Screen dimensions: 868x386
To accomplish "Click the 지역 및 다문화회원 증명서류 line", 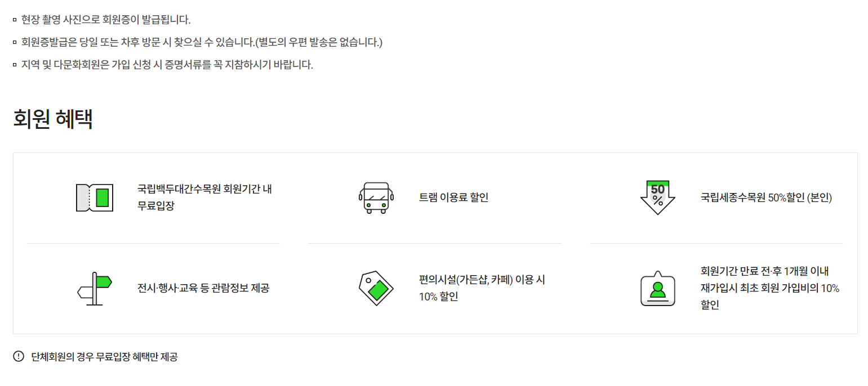I will pyautogui.click(x=167, y=64).
